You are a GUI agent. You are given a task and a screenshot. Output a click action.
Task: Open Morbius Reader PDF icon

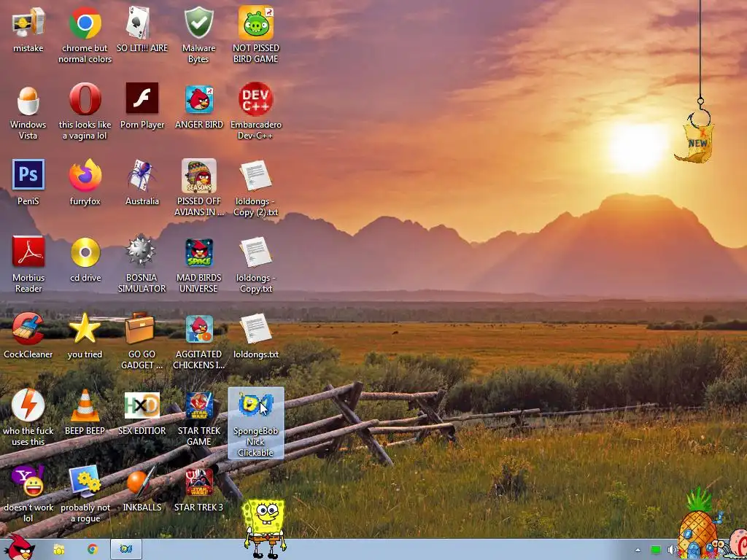(28, 252)
